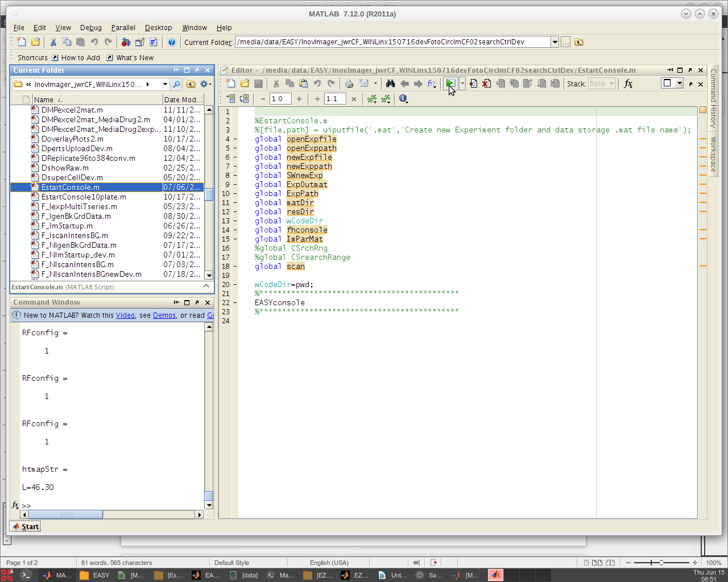
Task: Click the function browser fx icon
Action: tap(628, 84)
